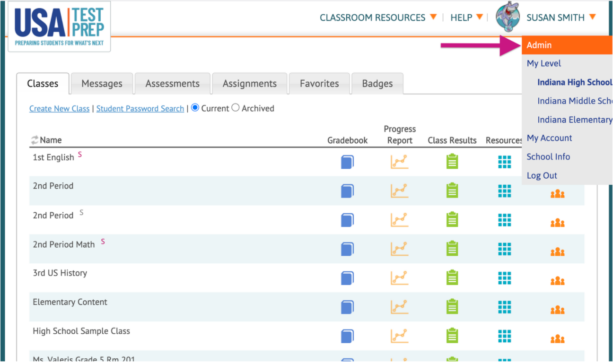
Task: Click the 3rd US History class name
Action: (x=60, y=273)
